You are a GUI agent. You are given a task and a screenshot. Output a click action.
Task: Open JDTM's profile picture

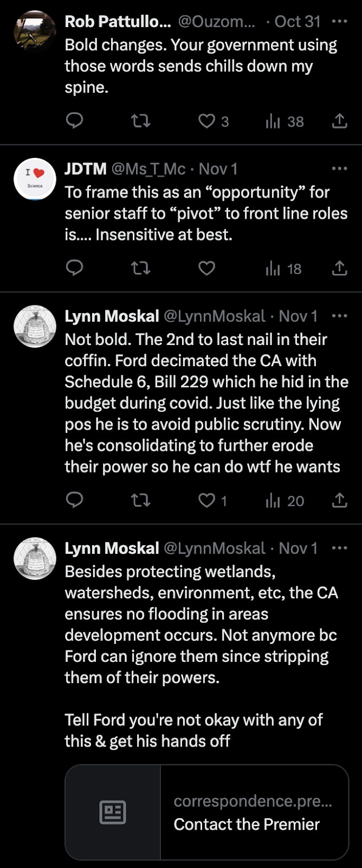[35, 180]
